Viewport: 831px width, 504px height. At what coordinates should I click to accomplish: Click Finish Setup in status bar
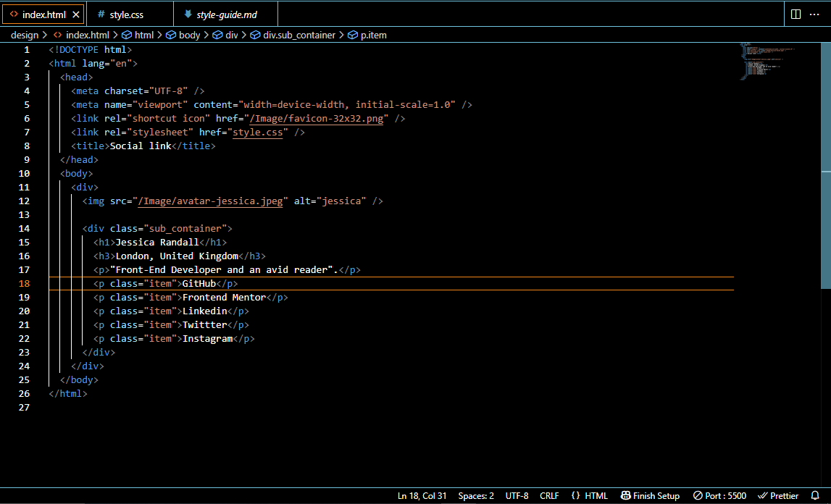656,495
